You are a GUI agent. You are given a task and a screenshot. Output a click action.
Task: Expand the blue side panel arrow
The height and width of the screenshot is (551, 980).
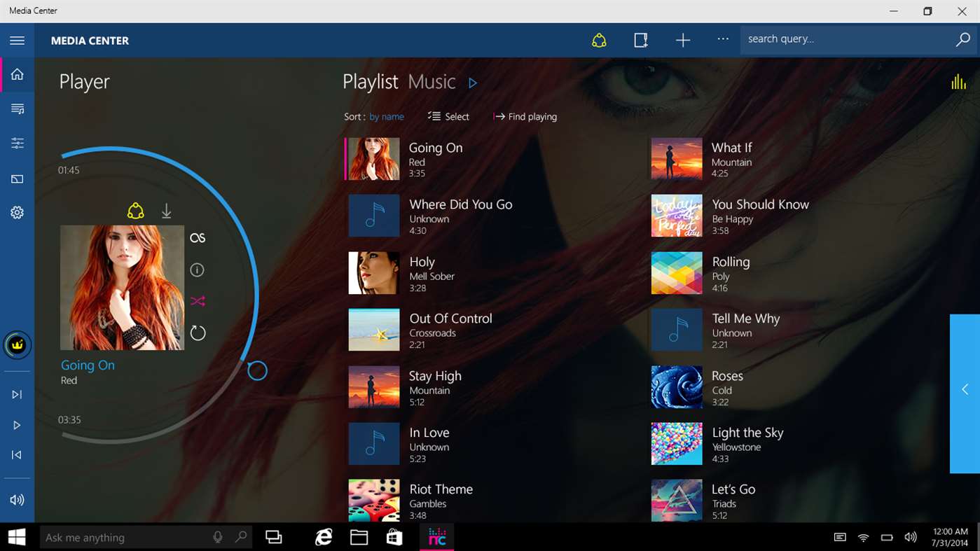pyautogui.click(x=965, y=389)
